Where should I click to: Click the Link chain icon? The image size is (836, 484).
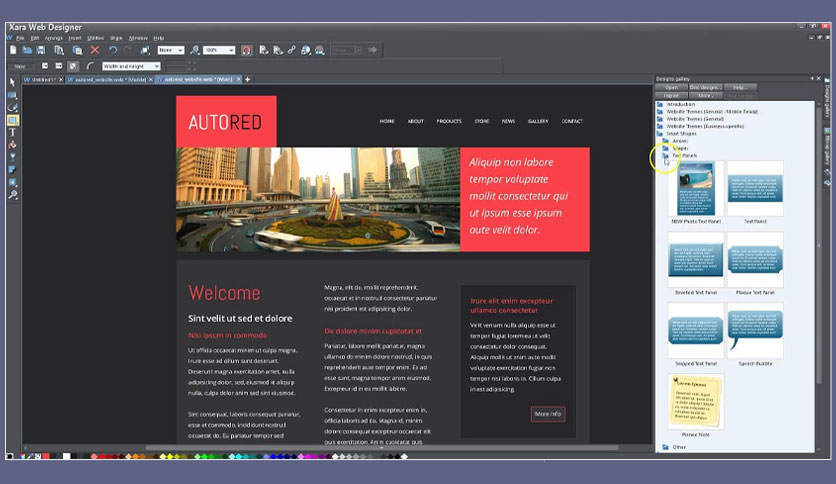pos(292,50)
